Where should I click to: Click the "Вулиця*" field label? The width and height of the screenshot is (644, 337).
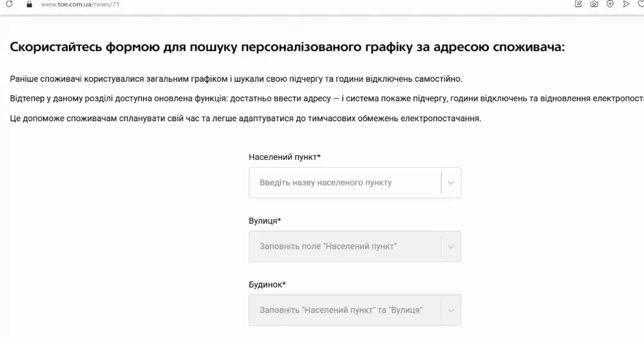click(x=265, y=221)
